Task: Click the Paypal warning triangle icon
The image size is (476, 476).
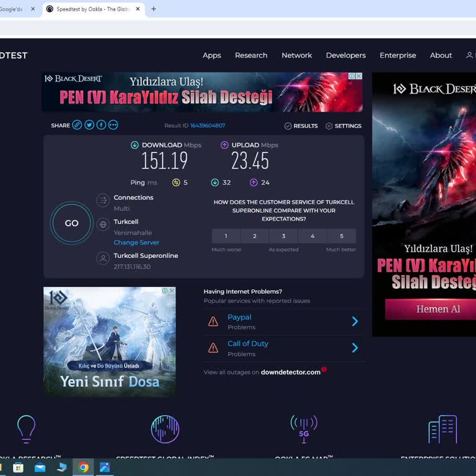Action: click(x=213, y=322)
